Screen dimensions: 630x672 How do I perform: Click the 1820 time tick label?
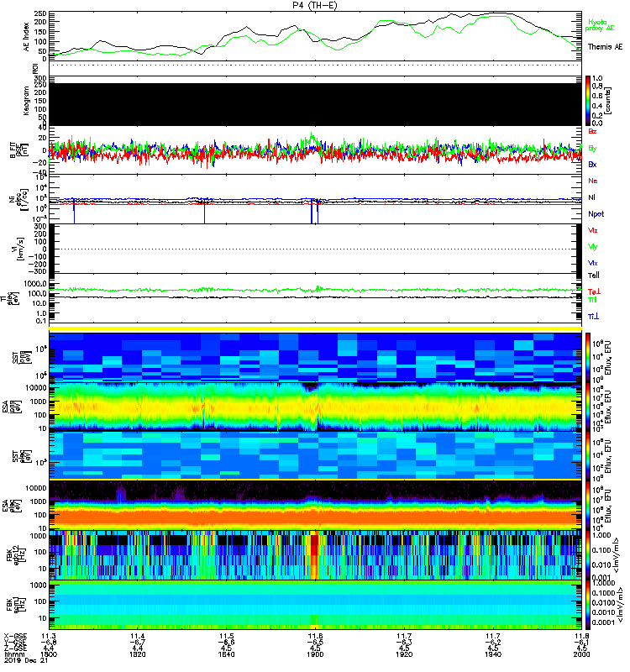pos(137,654)
